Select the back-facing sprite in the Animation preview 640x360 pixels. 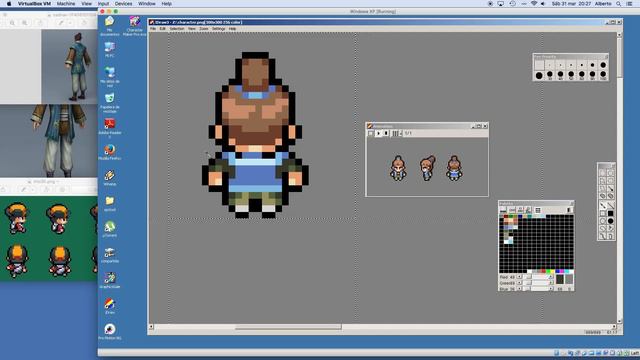(x=454, y=168)
